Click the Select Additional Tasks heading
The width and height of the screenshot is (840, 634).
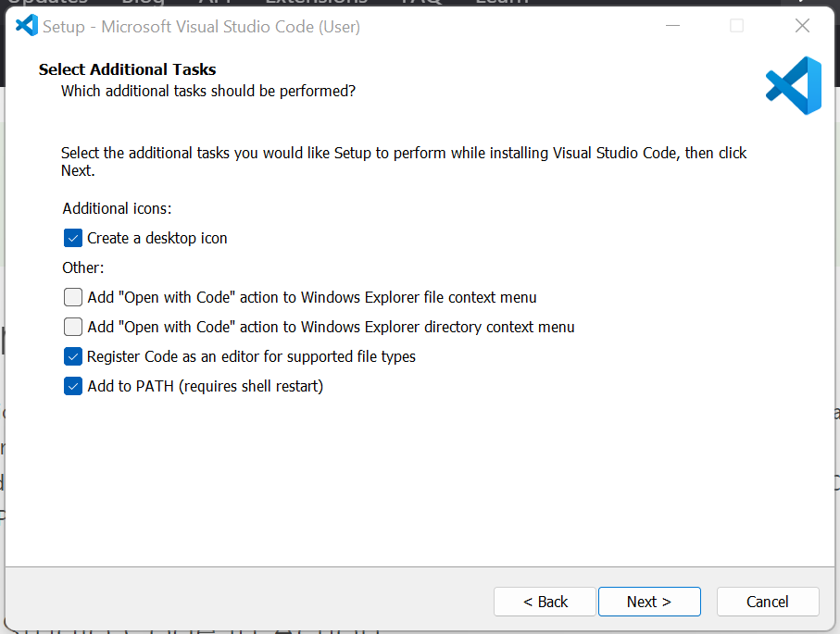[128, 69]
